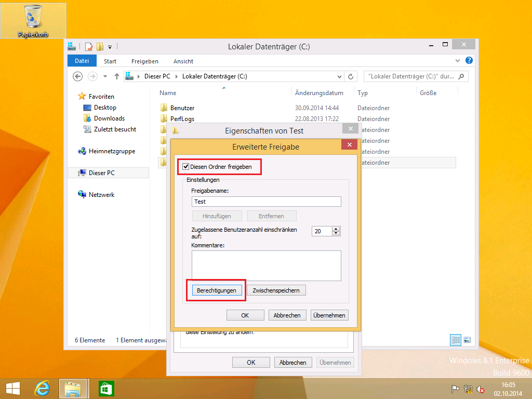
Task: Click Abbrechen in Eigenschaften von Test
Action: 293,362
